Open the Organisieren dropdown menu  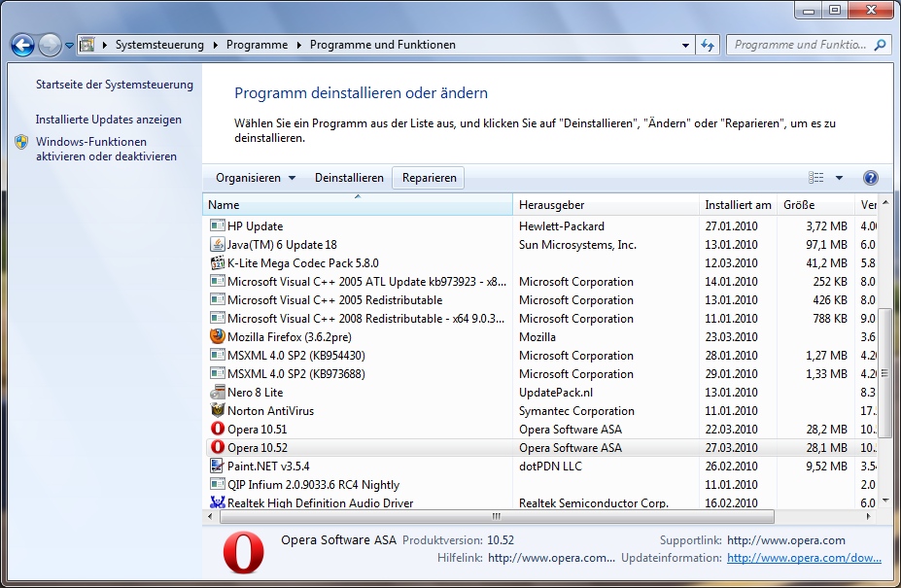tap(256, 178)
